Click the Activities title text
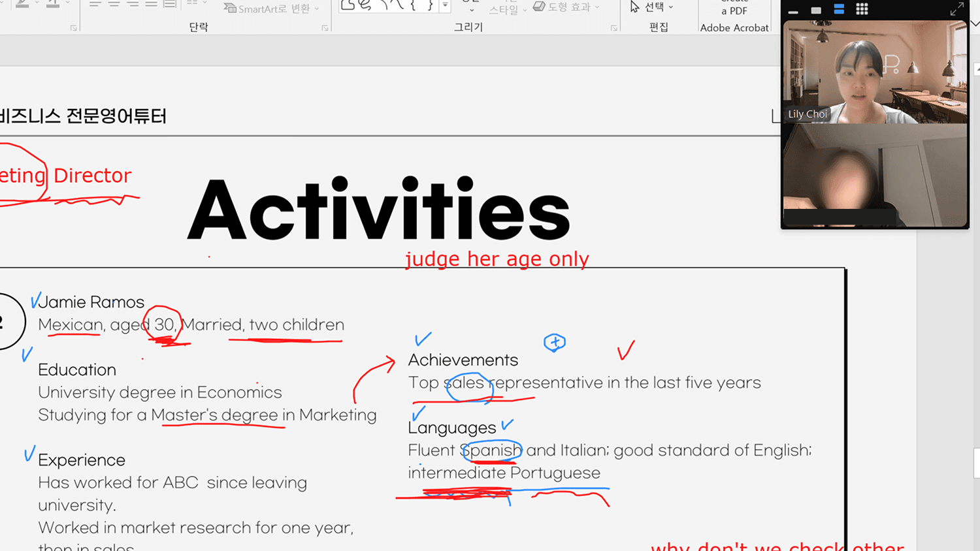Screen dimensions: 980x551 click(378, 210)
